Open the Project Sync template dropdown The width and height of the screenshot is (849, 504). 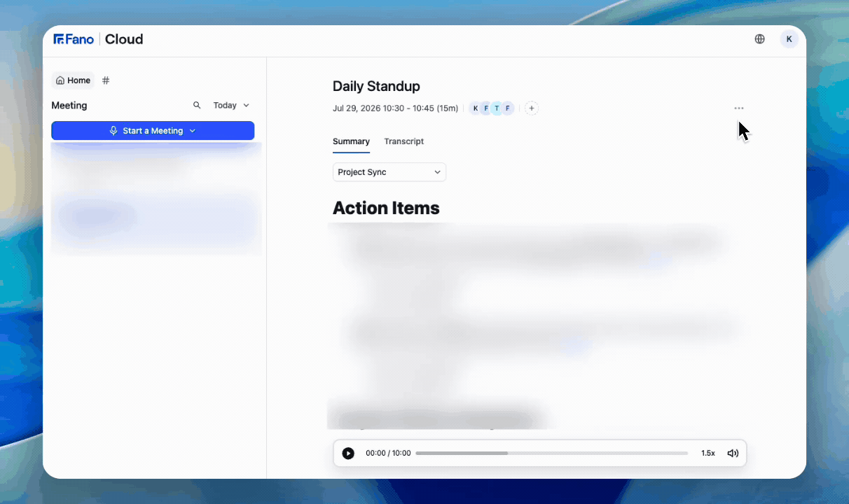click(389, 172)
